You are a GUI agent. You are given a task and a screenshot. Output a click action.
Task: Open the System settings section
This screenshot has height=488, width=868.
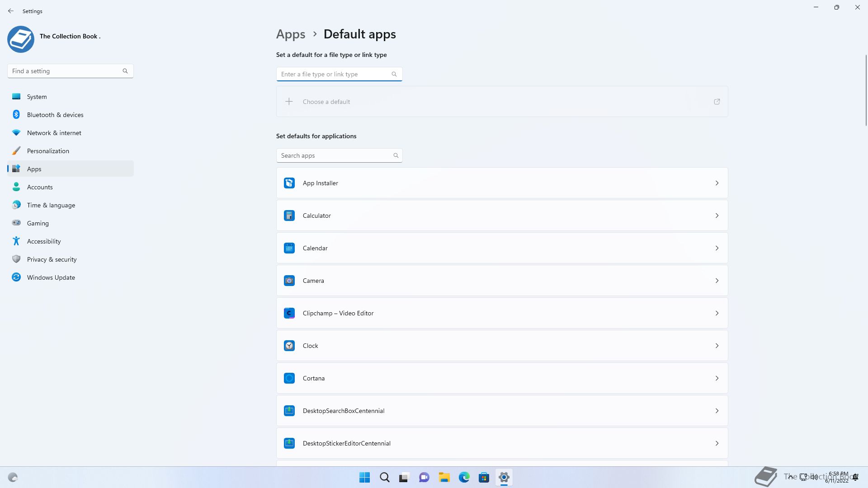[x=71, y=97]
